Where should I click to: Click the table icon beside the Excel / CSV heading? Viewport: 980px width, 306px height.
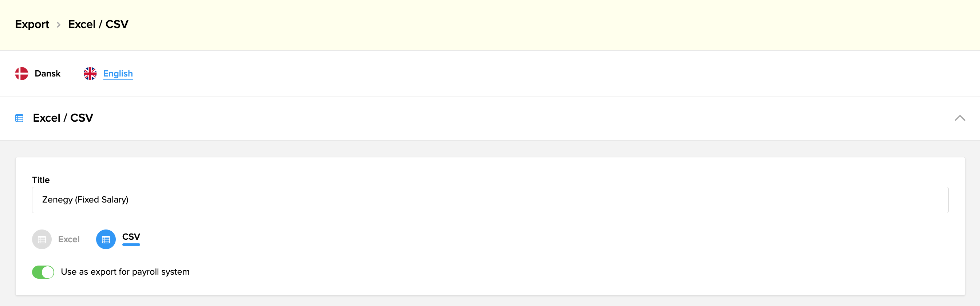pos(19,118)
